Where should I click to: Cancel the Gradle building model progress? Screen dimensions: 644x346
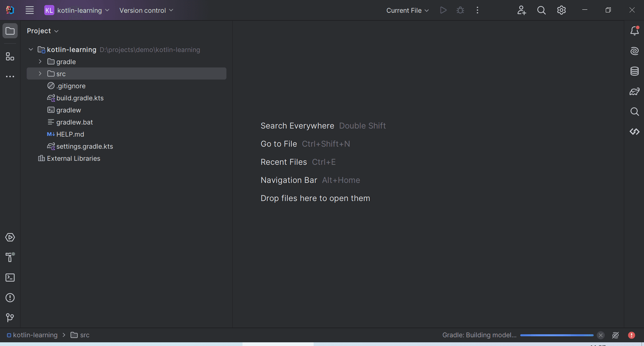[601, 335]
